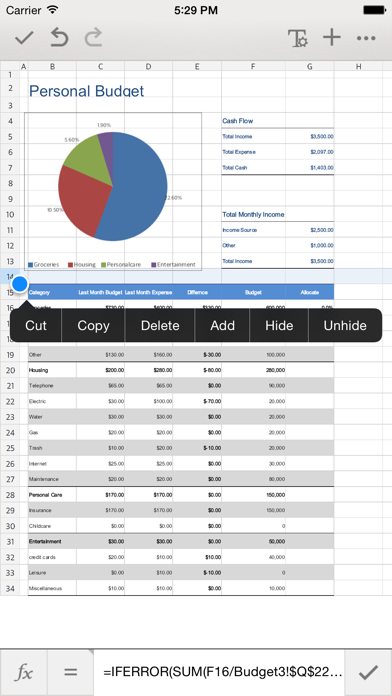Tap the Personal Budget title cell
Image resolution: width=392 pixels, height=696 pixels.
(87, 91)
